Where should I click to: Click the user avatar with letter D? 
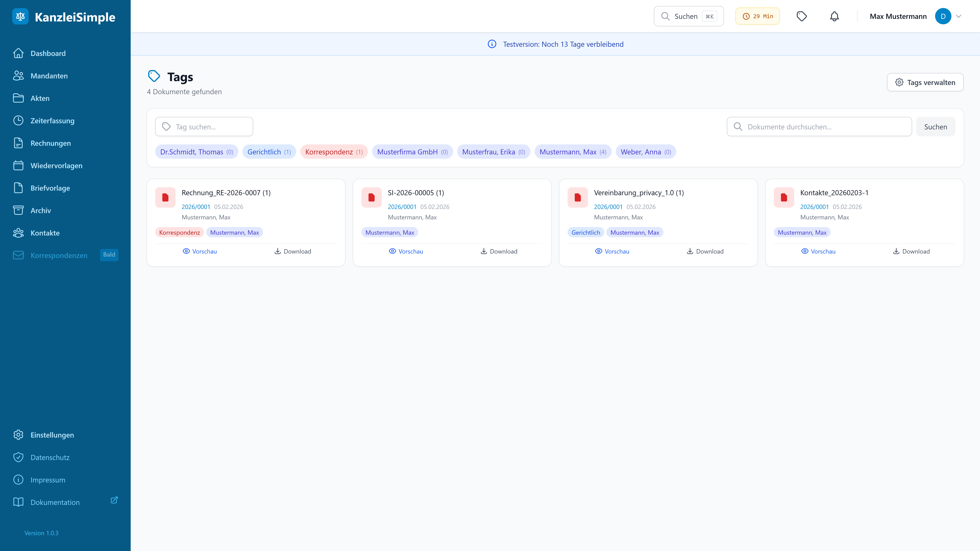pyautogui.click(x=943, y=16)
